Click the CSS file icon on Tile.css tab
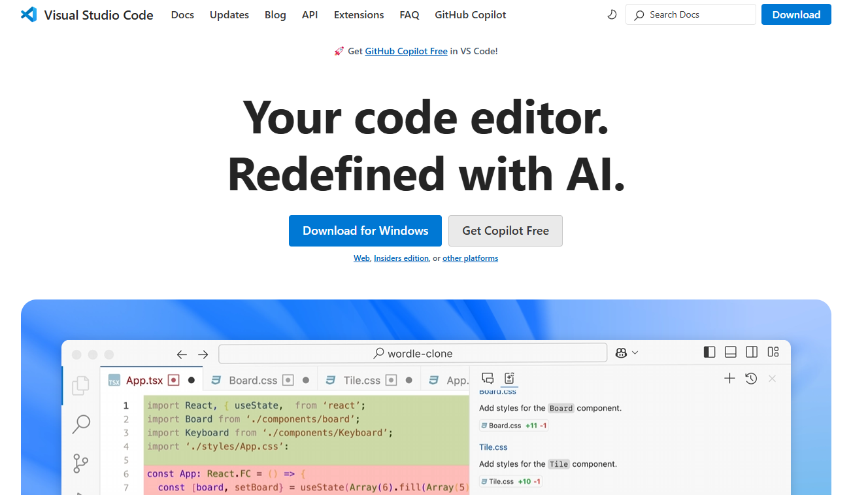868x495 pixels. click(x=331, y=381)
